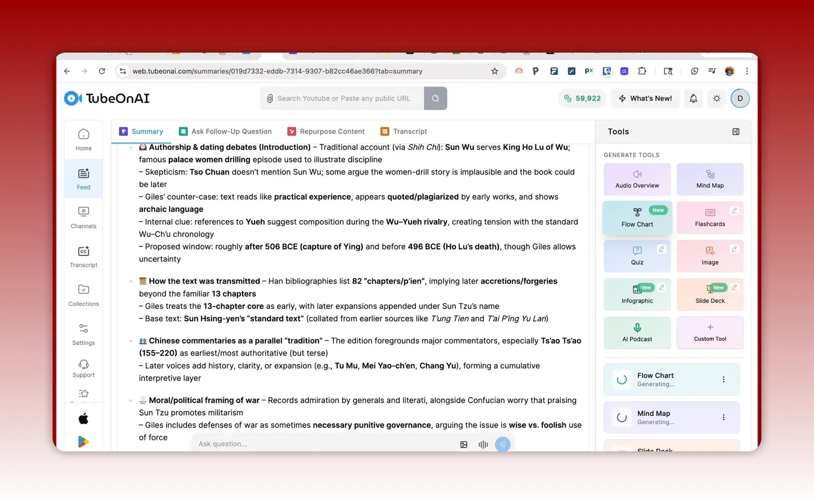Open options menu for Mind Map generating card
The image size is (814, 504).
pos(724,417)
